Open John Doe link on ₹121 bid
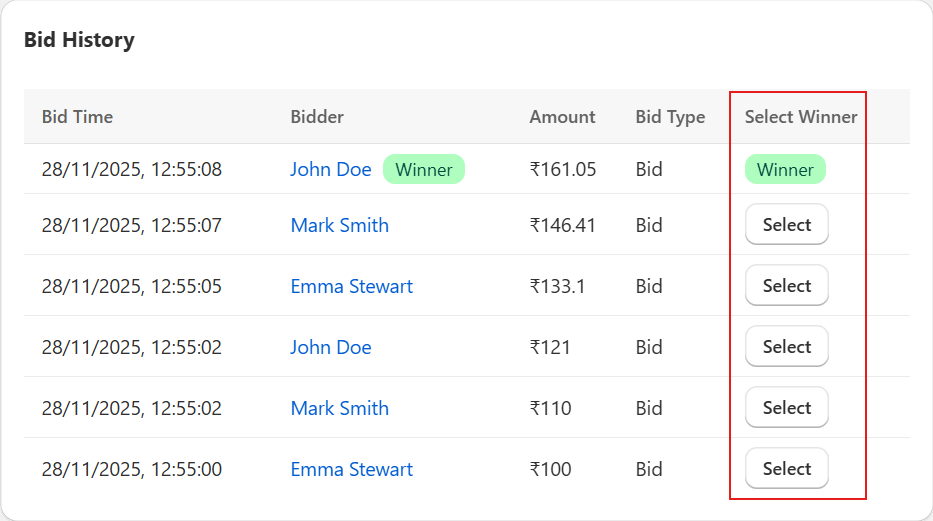933x521 pixels. tap(330, 348)
